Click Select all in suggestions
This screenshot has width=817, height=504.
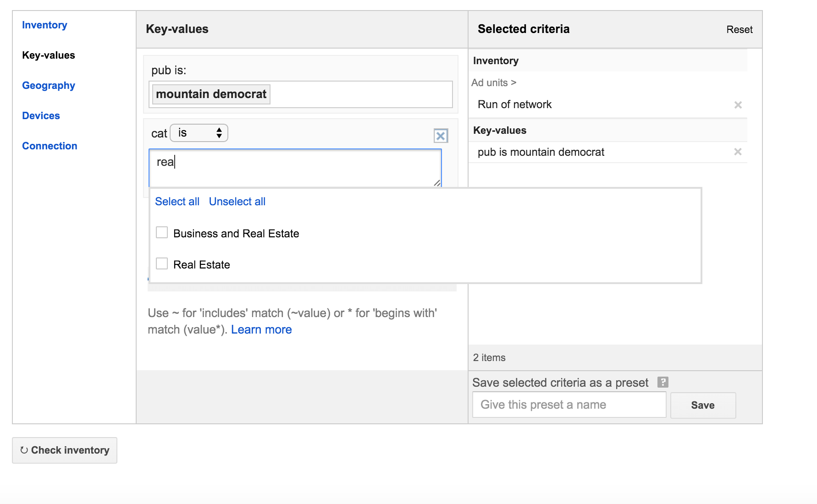tap(177, 202)
